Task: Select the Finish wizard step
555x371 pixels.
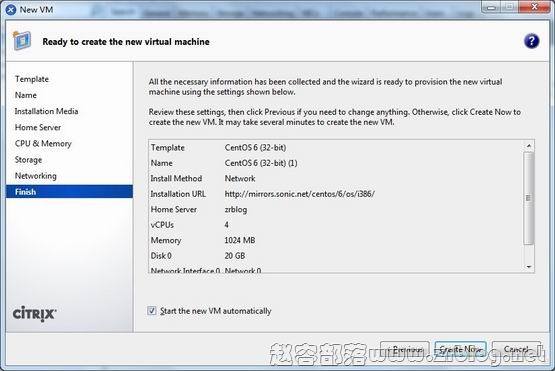Action: click(x=69, y=192)
